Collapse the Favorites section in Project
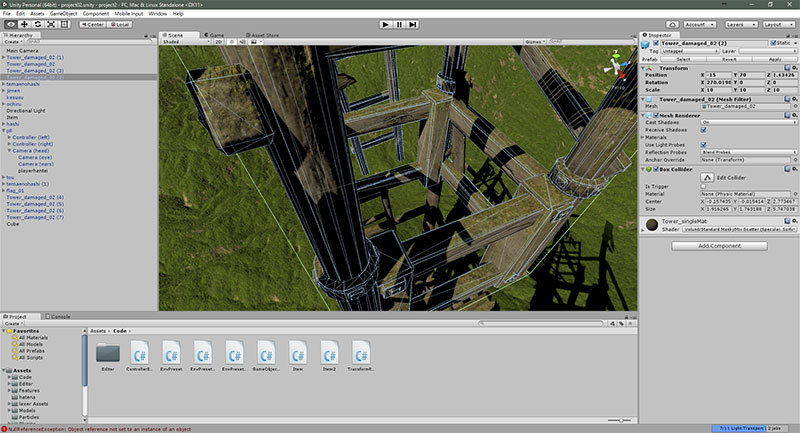Viewport: 800px width, 433px height. [x=4, y=330]
